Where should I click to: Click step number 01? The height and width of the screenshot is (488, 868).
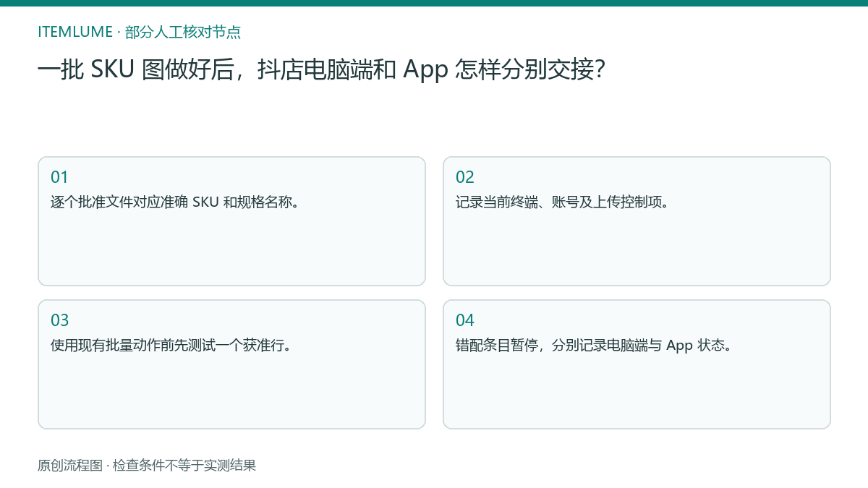coord(59,177)
